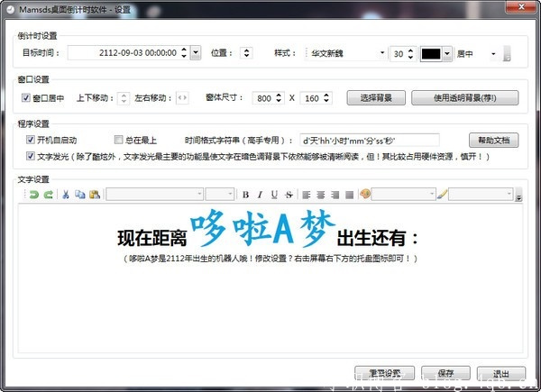Open the 帮助文档 help document

coord(494,141)
